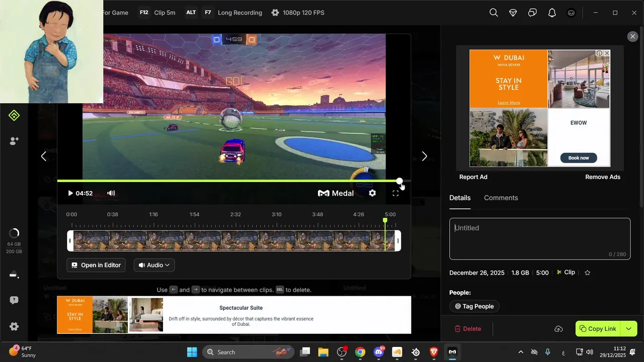644x362 pixels.
Task: Open app settings gear in sidebar
Action: (14, 326)
